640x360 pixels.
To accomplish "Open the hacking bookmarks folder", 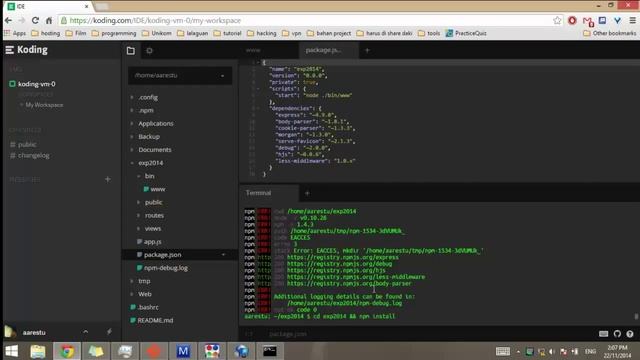I will point(262,33).
